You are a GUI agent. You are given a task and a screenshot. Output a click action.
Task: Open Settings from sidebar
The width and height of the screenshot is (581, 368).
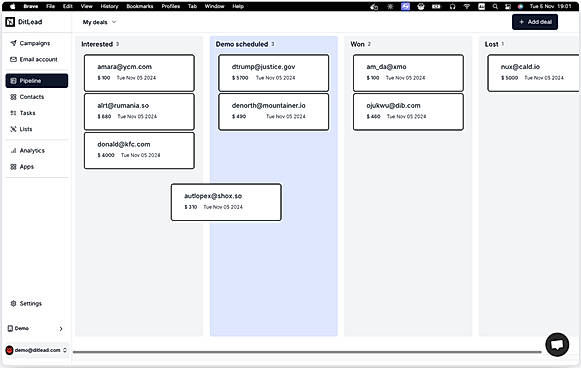(26, 304)
